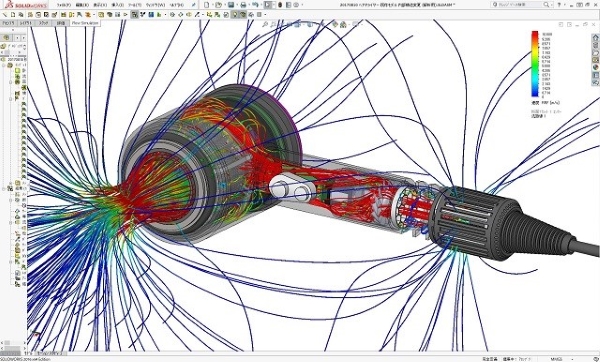600x362 pixels.
Task: Open SOLIDWORKS Resources home icon in task pane
Action: tap(596, 38)
